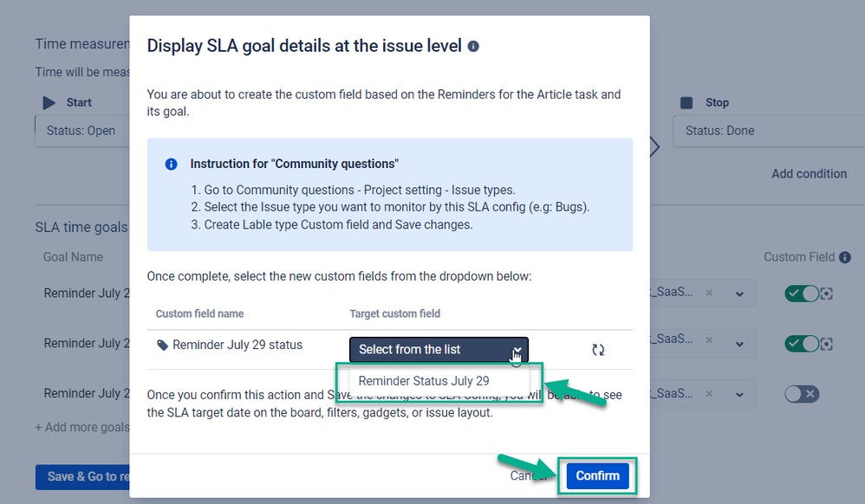Disable the first goal's custom field toggle
Screen dimensions: 865x504
802,294
